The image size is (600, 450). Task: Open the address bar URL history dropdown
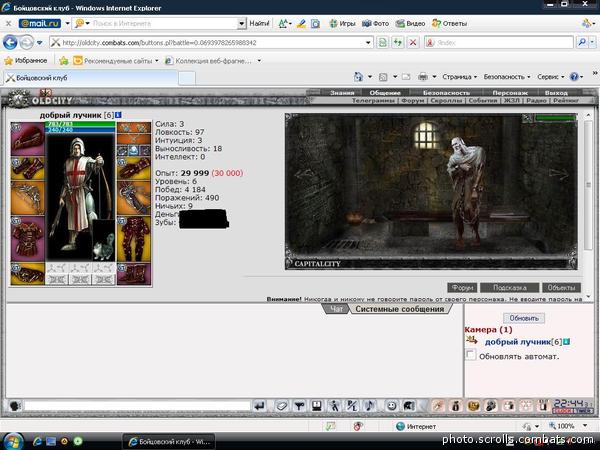coord(368,42)
